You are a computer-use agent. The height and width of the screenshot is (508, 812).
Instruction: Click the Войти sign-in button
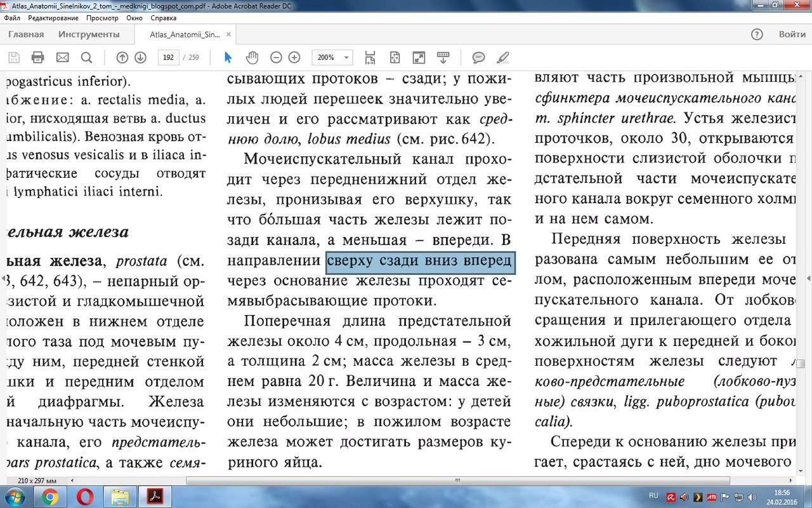pos(792,34)
